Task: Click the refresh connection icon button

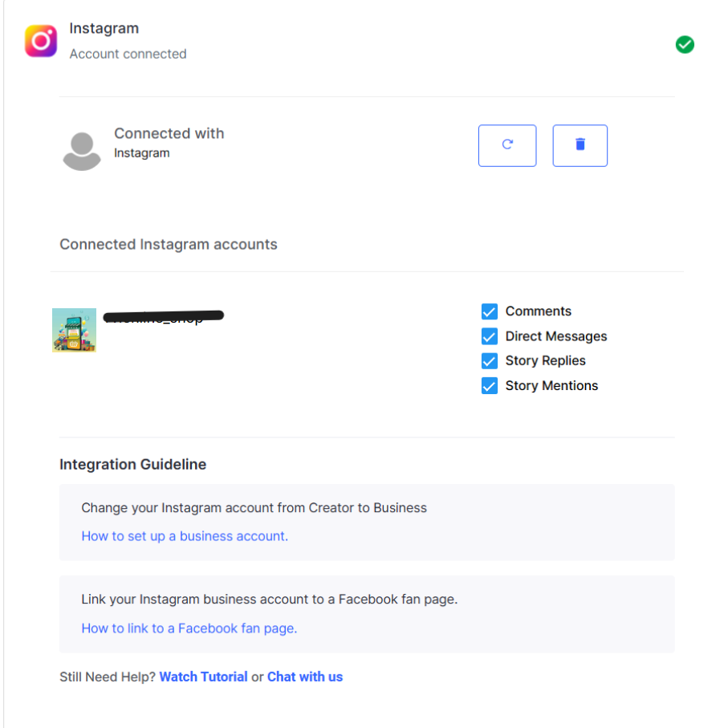Action: [x=507, y=145]
